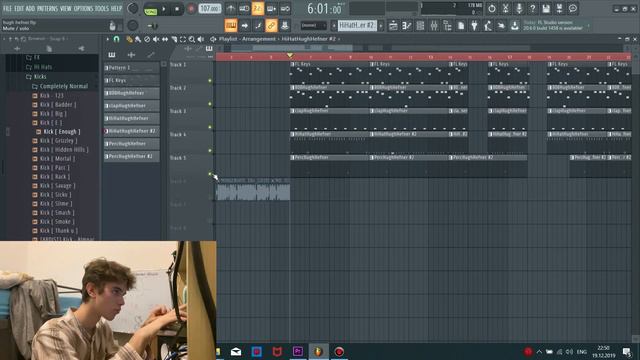Click the help question mark icon
This screenshot has height=360, width=640.
[x=532, y=9]
